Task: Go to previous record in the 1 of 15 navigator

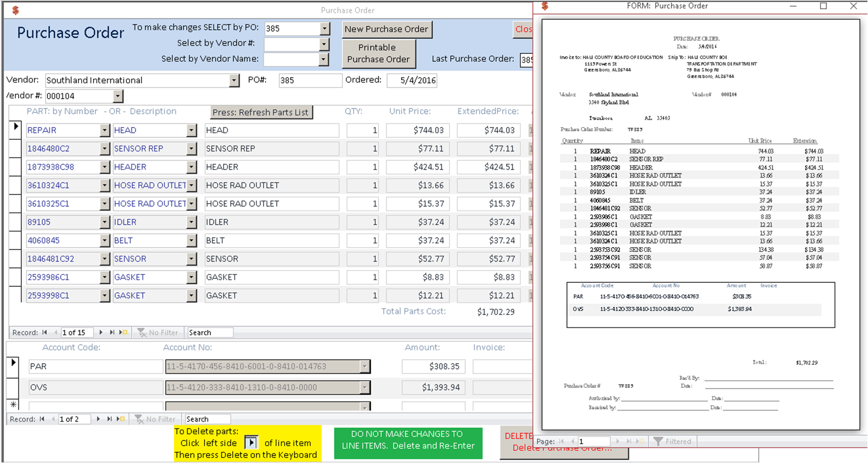Action: click(x=55, y=333)
